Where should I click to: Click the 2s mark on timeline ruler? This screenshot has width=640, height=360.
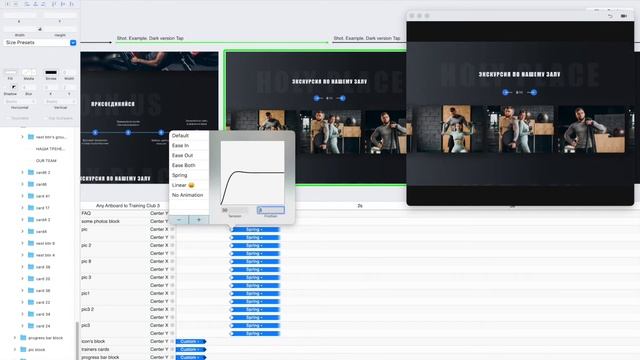click(x=360, y=206)
